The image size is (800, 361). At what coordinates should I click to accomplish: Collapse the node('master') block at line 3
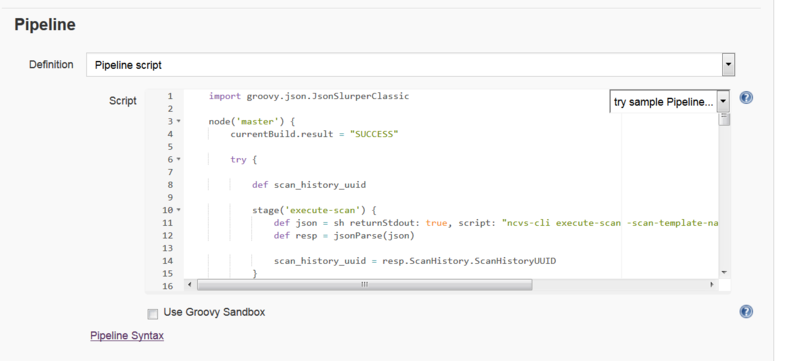tap(179, 121)
